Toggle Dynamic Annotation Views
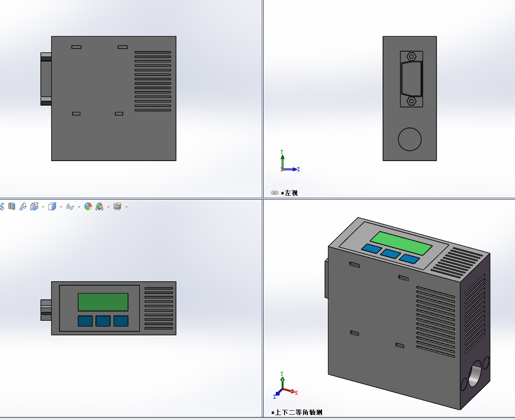The height and width of the screenshot is (420, 515). coord(23,206)
